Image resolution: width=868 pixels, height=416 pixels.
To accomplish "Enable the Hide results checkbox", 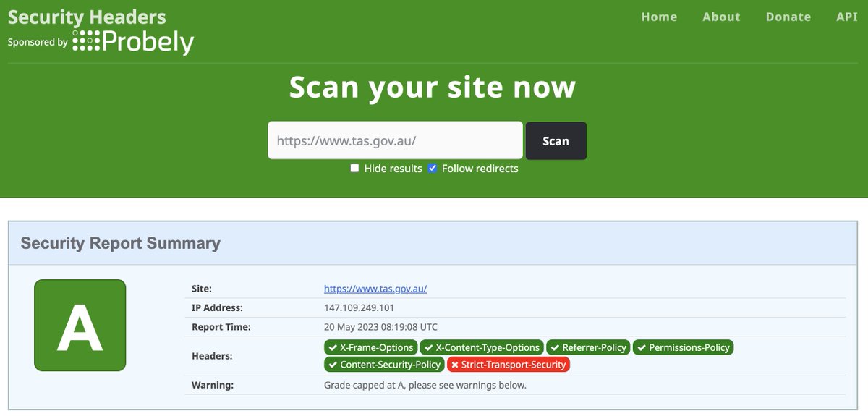I will pyautogui.click(x=354, y=168).
